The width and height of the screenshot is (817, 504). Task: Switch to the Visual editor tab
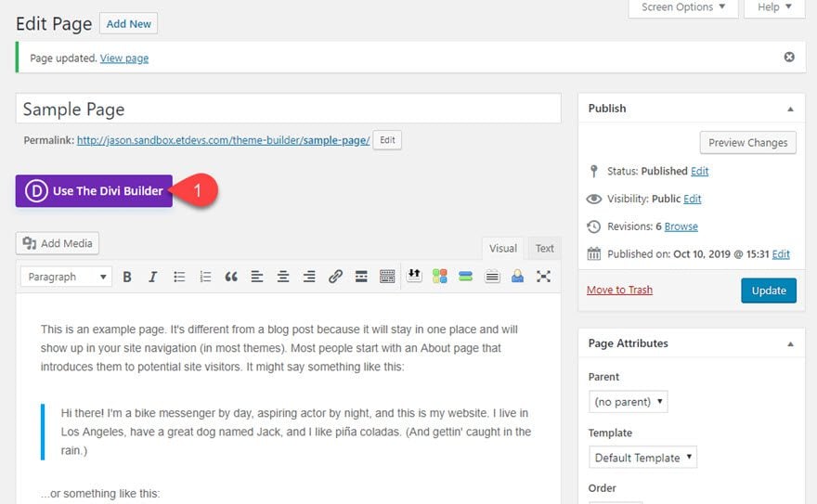point(503,248)
